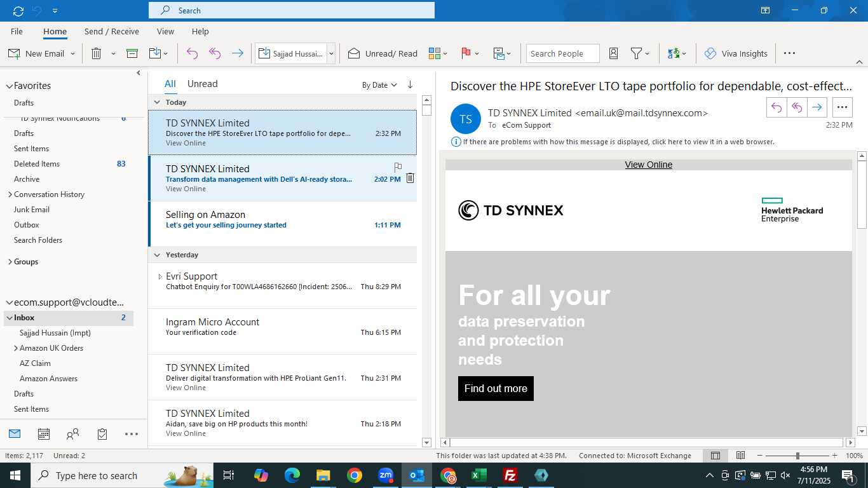Viewport: 868px width, 488px height.
Task: Click the Send/Receive sync icon in title bar
Action: 18,11
